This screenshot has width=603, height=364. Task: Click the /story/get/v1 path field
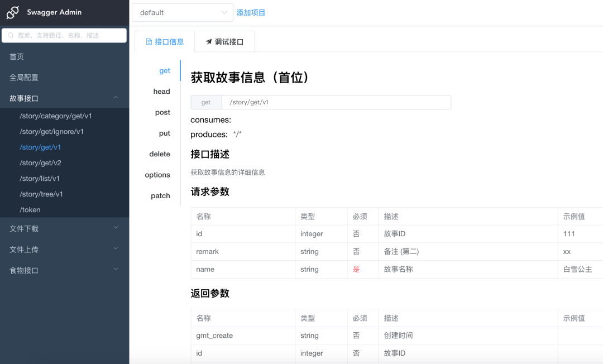pyautogui.click(x=335, y=102)
